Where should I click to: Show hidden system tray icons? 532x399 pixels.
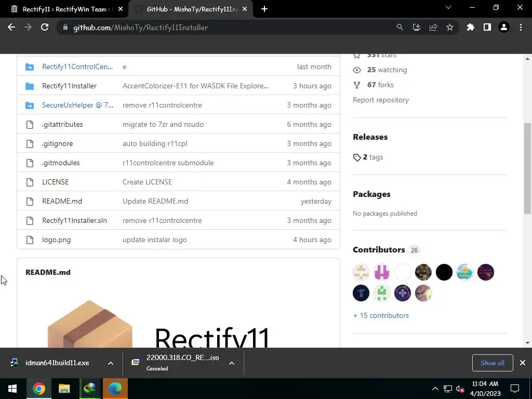coord(435,389)
